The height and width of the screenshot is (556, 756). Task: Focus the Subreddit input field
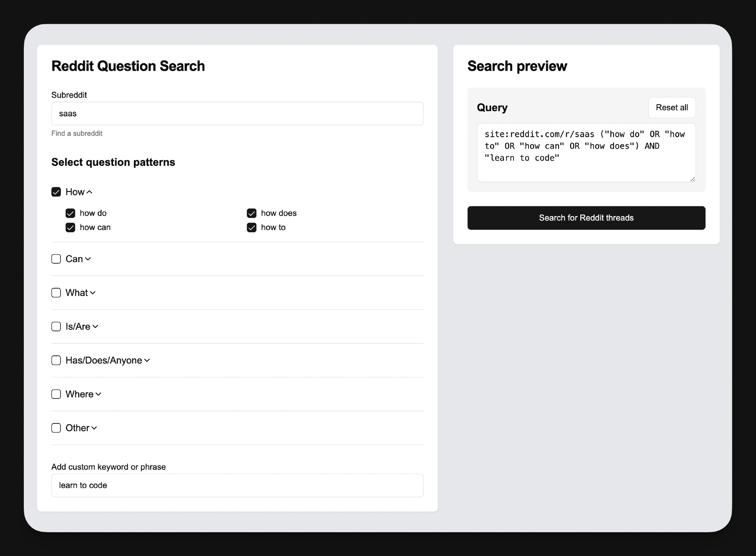(237, 114)
